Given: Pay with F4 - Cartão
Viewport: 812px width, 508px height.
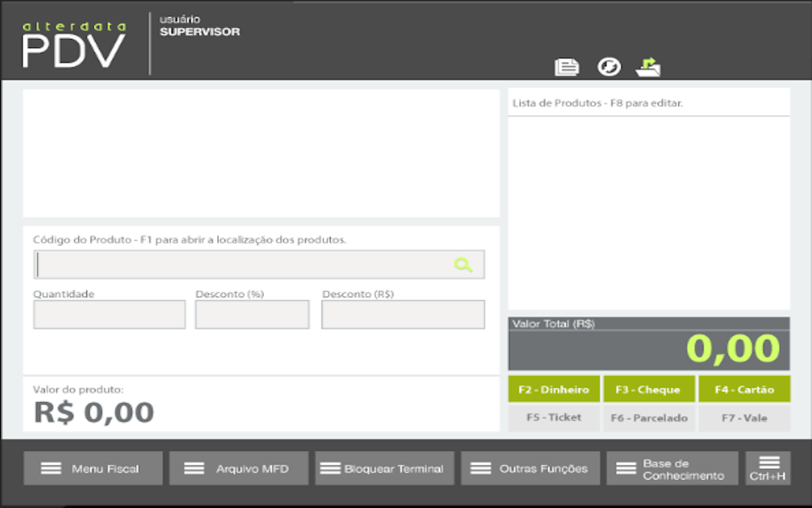Looking at the screenshot, I should click(744, 389).
